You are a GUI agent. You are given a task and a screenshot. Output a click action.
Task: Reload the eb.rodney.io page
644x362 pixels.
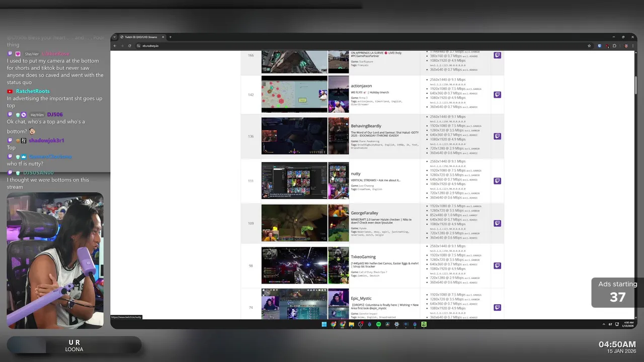(130, 46)
